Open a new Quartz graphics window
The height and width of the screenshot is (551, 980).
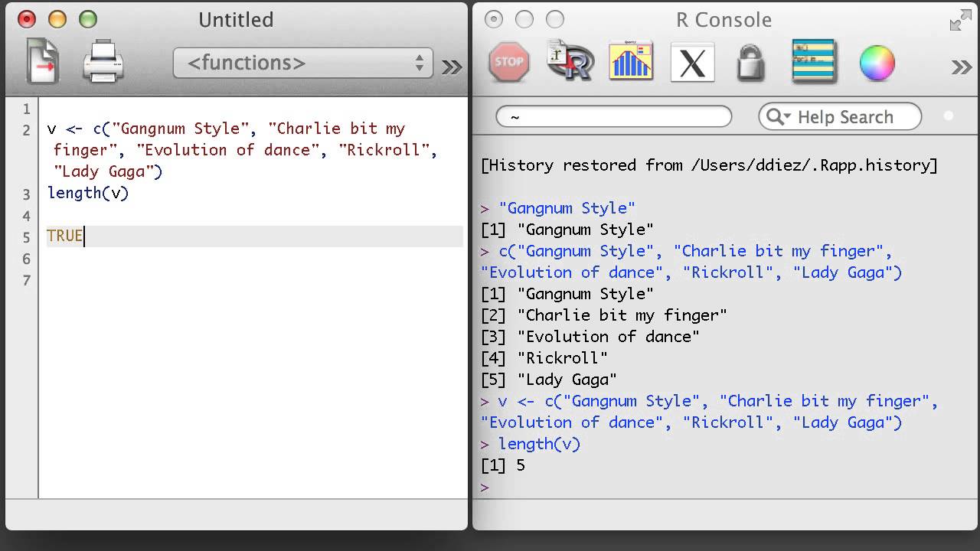(631, 62)
